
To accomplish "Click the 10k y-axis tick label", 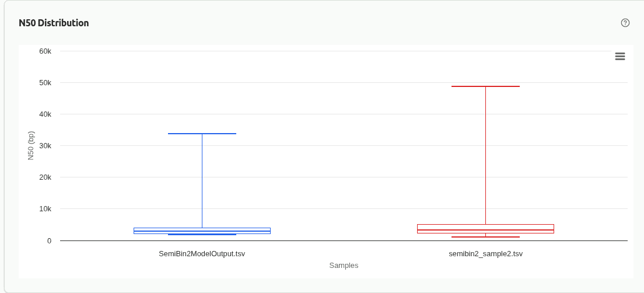I will [x=45, y=209].
